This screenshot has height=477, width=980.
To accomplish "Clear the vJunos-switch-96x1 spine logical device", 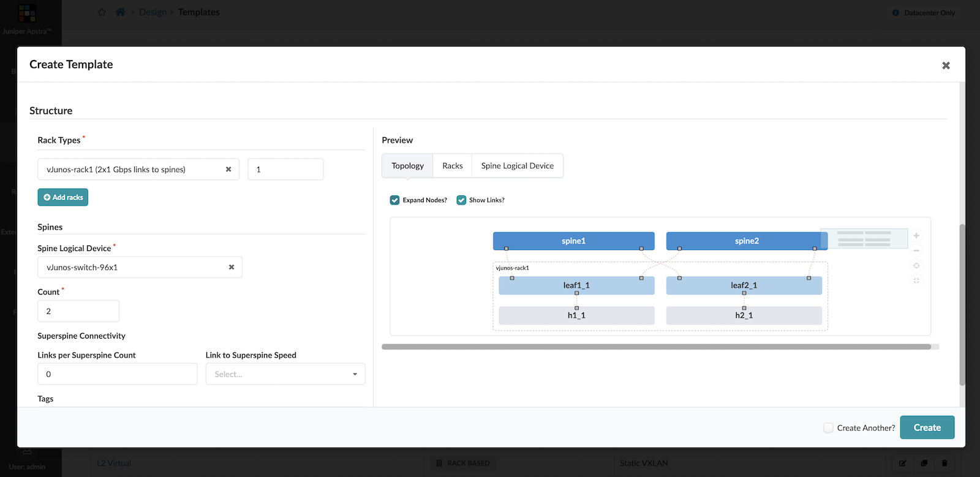I will 232,268.
